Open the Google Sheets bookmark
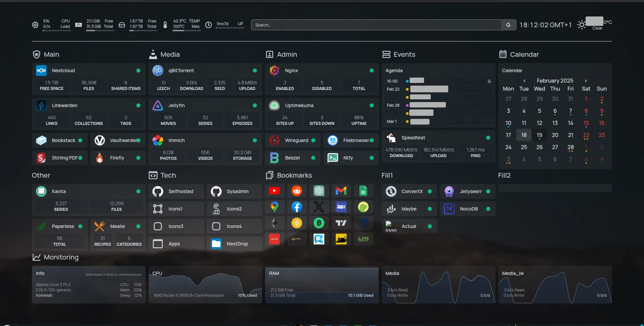 (363, 191)
